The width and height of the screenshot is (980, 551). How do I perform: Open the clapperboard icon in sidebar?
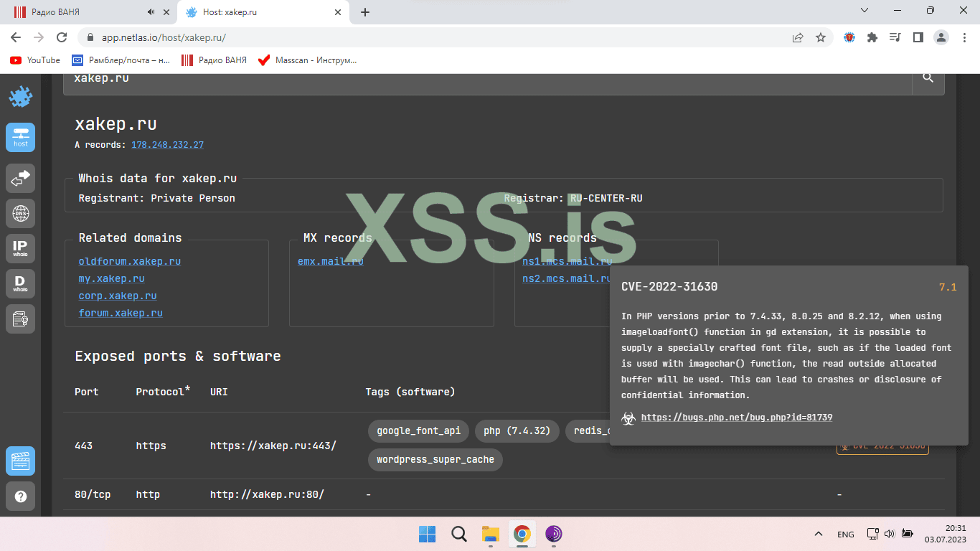click(x=21, y=461)
